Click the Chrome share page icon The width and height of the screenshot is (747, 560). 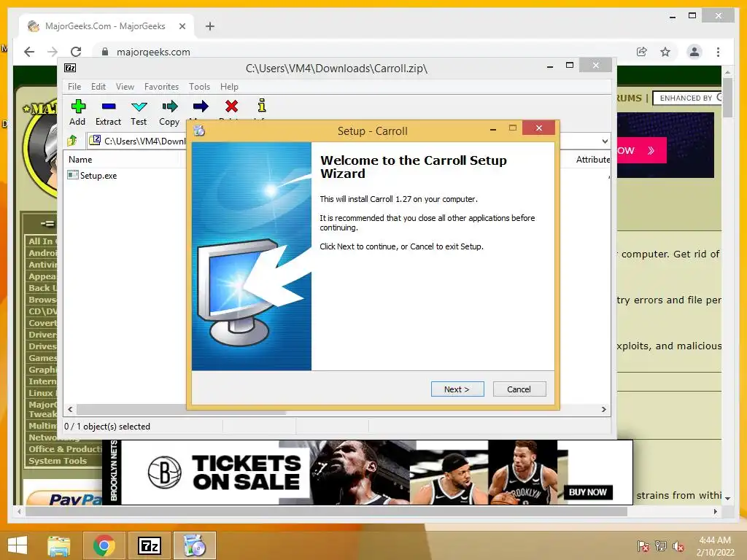pos(642,52)
